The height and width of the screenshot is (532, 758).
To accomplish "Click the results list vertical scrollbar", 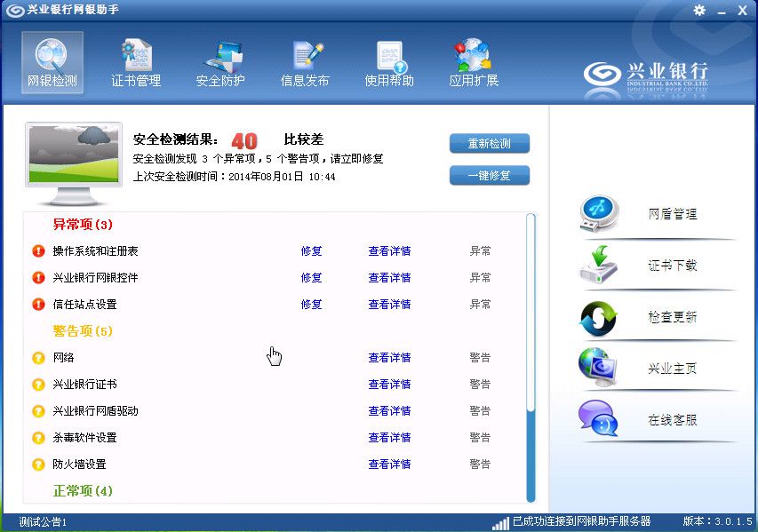I will 531,358.
